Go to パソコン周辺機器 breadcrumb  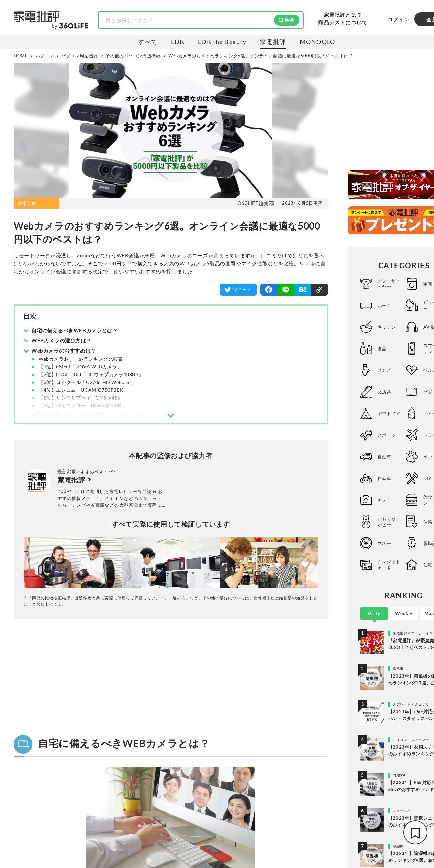(x=80, y=56)
